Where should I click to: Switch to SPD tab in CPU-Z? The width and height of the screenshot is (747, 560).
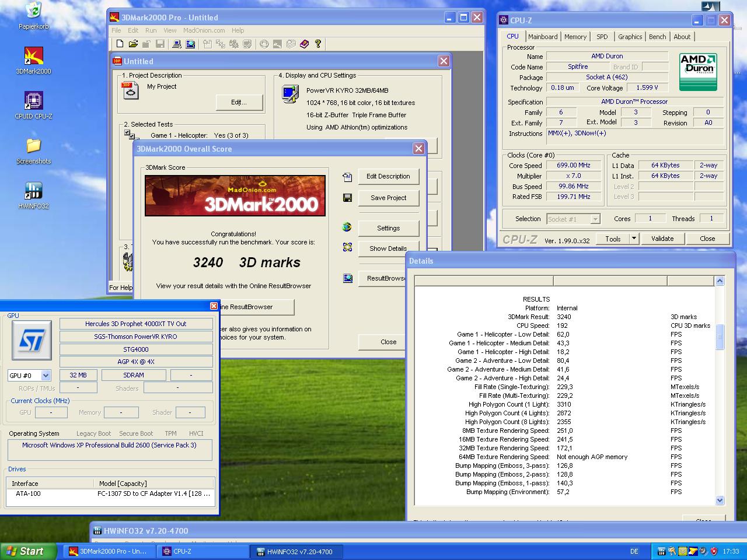pyautogui.click(x=602, y=37)
